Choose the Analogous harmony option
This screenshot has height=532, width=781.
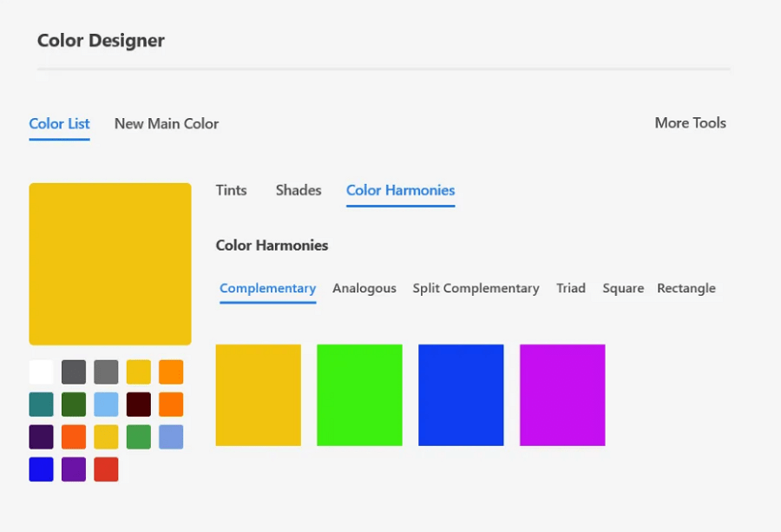(x=364, y=288)
